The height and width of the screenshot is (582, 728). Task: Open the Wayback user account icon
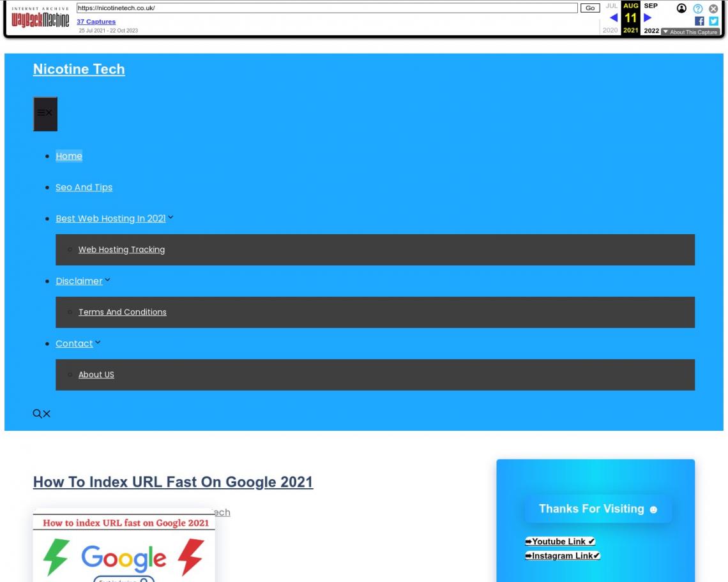(x=682, y=8)
